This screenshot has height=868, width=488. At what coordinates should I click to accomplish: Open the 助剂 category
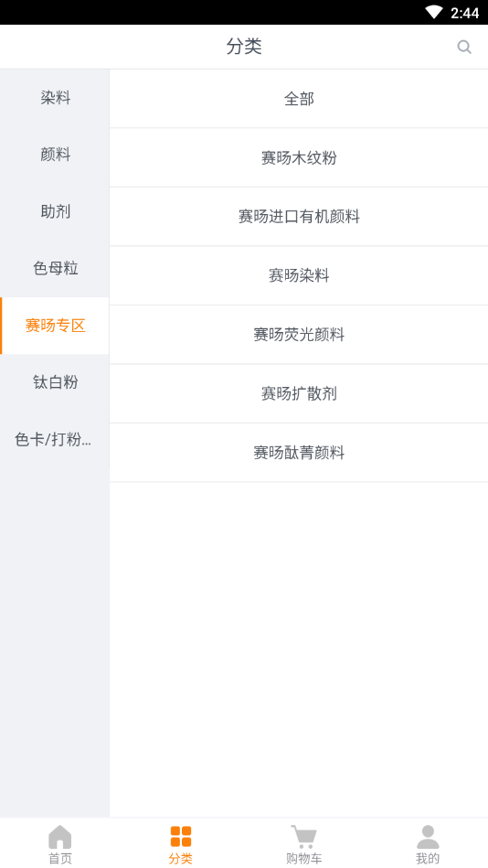[x=55, y=211]
